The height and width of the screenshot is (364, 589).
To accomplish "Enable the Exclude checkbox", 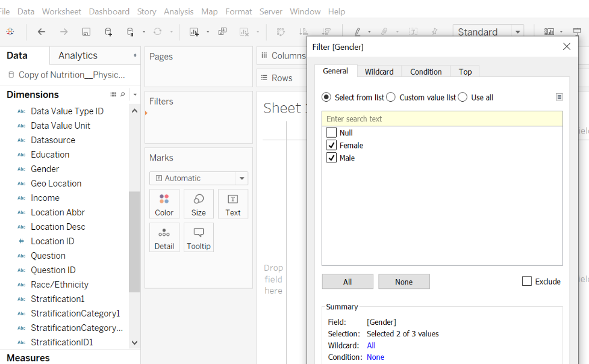I will coord(527,282).
